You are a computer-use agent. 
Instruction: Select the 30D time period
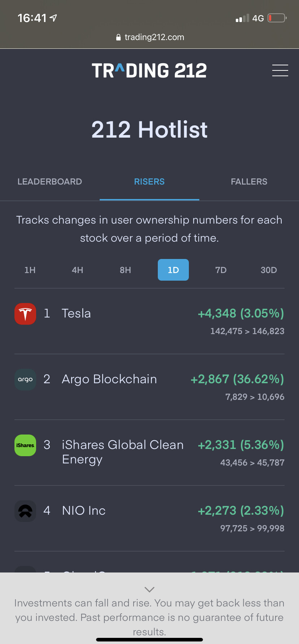(269, 270)
